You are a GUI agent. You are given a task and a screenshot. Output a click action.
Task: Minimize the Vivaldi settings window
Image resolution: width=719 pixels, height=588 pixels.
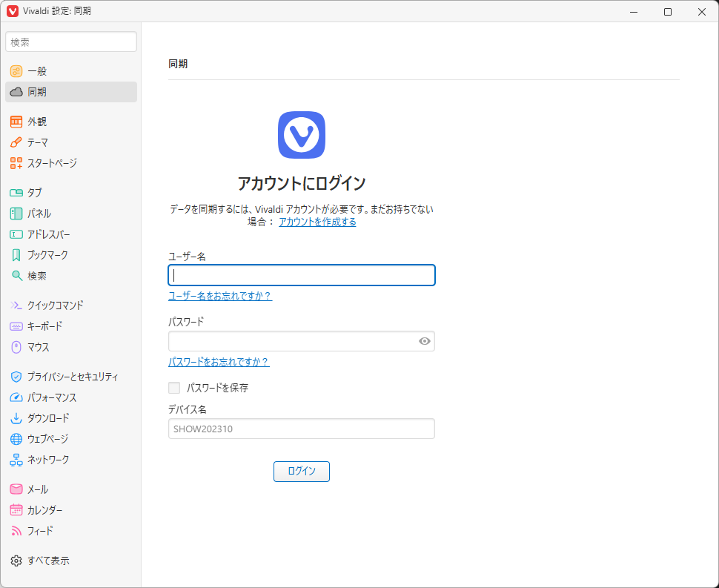click(x=634, y=11)
